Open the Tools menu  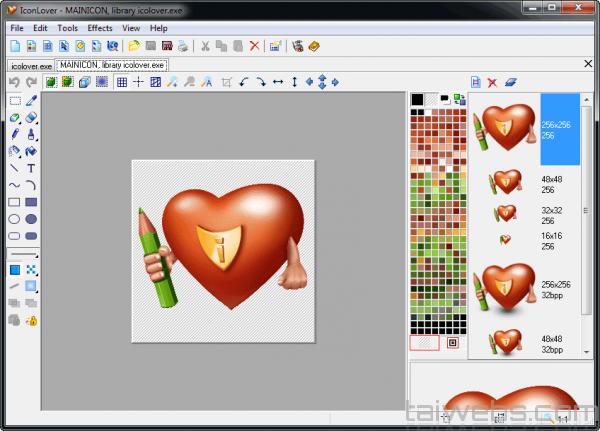click(x=67, y=28)
